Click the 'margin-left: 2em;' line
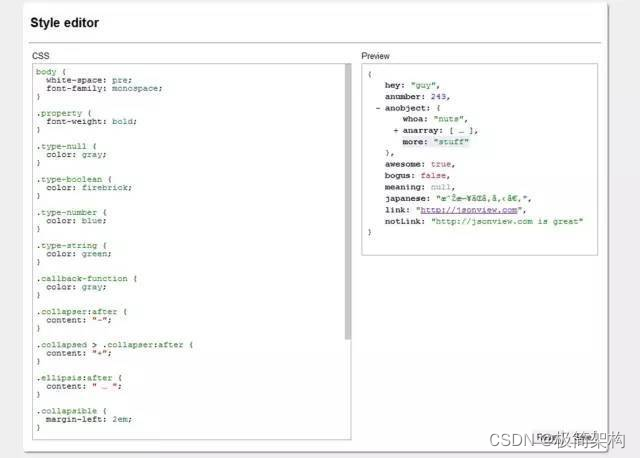640x458 pixels. coord(89,419)
